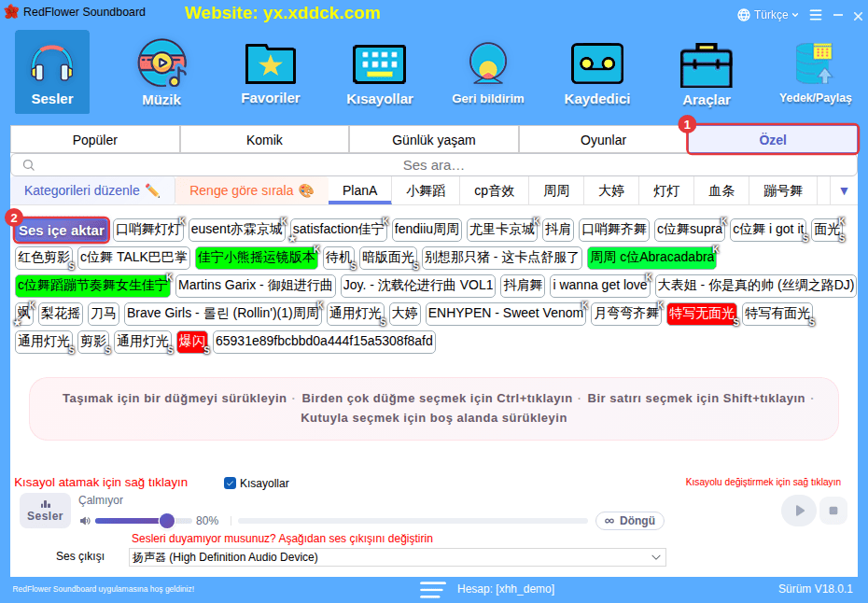Open the Türkçe language dropdown
The image size is (868, 603).
click(x=768, y=15)
